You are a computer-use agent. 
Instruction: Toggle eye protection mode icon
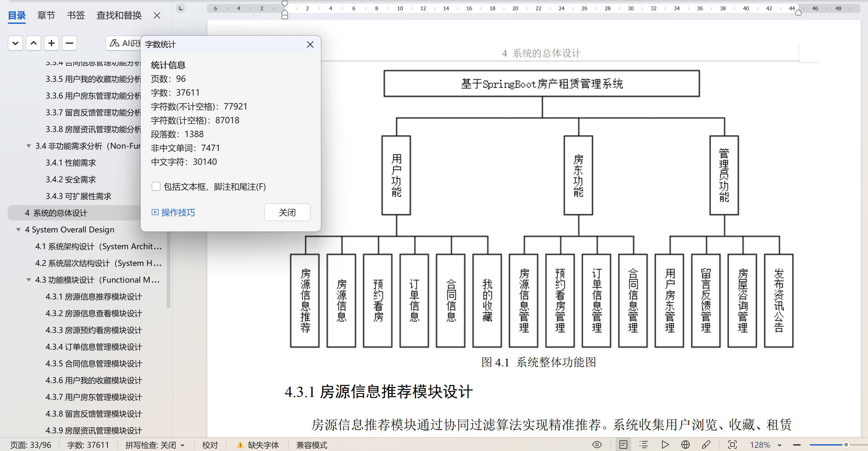pyautogui.click(x=597, y=445)
